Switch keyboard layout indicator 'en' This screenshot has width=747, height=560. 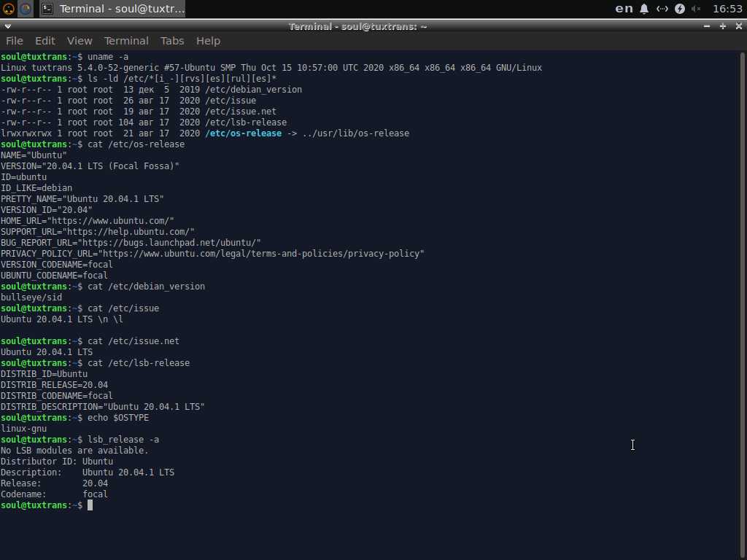tap(624, 9)
